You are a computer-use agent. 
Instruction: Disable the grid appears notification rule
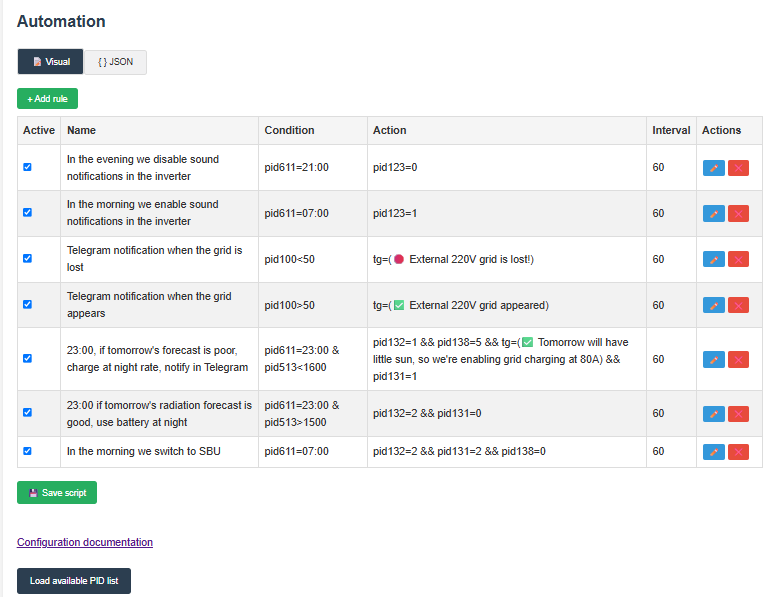[27, 304]
